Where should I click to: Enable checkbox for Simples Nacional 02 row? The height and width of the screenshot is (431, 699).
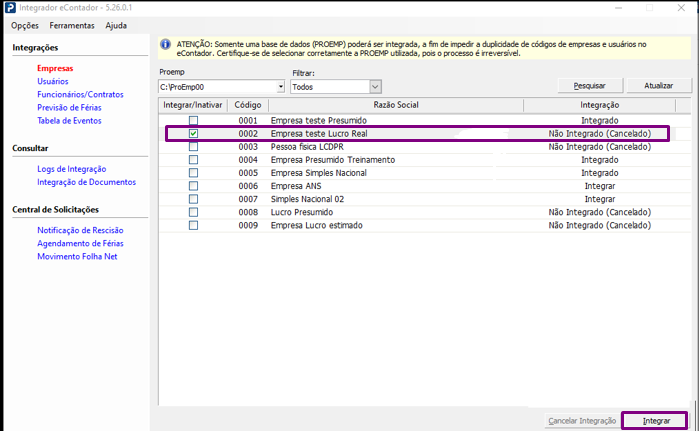[193, 199]
